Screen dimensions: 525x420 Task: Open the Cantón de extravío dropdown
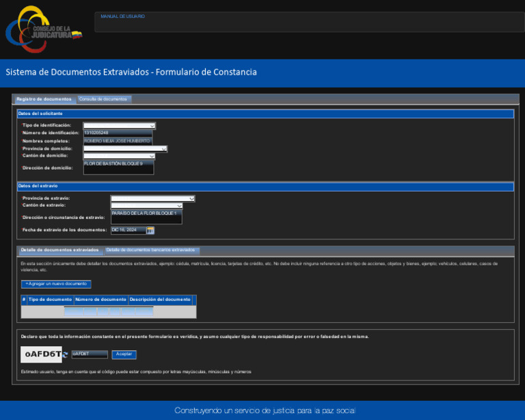click(146, 205)
